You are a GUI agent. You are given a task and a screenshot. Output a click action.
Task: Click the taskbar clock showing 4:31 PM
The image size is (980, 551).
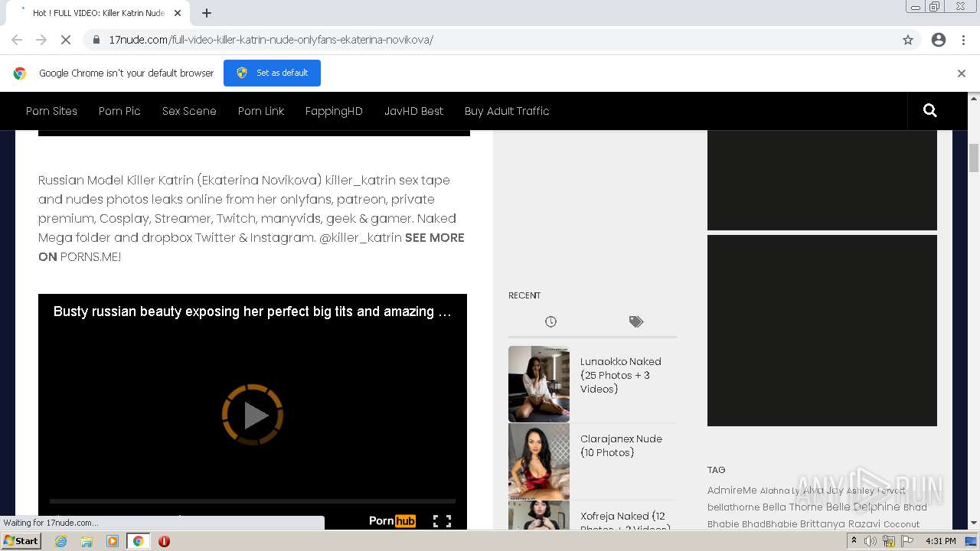[x=941, y=541]
